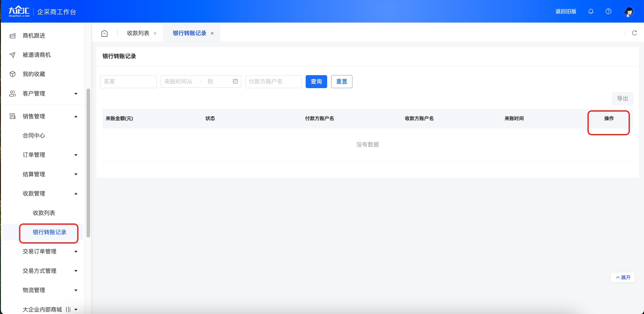This screenshot has width=644, height=314.
Task: Open the help question mark icon
Action: (x=608, y=11)
